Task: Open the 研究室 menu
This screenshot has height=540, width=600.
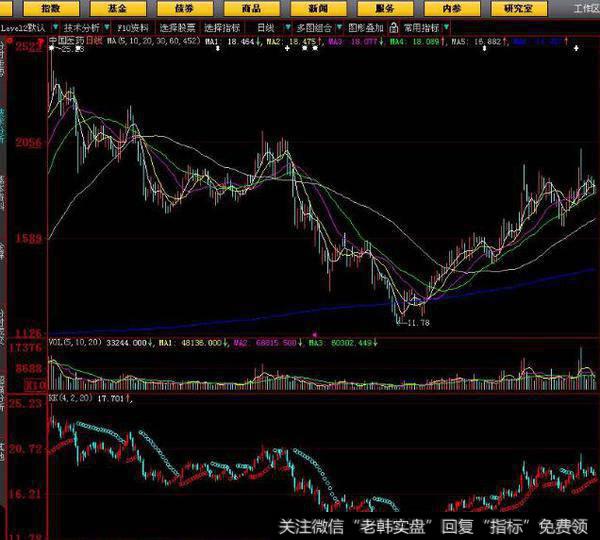Action: click(520, 8)
